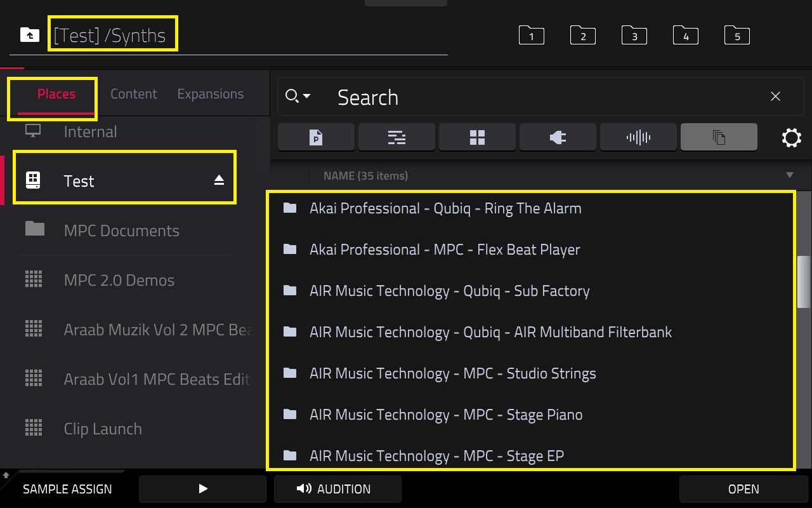Filter by sequence files

tap(396, 137)
